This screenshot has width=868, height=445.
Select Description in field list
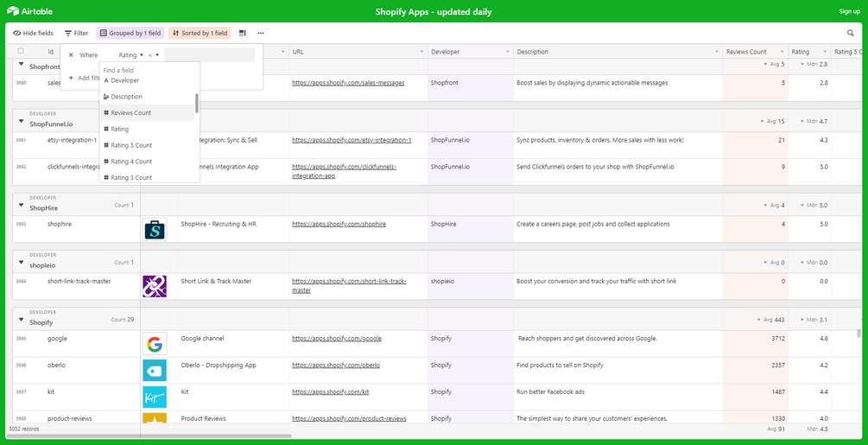point(147,96)
